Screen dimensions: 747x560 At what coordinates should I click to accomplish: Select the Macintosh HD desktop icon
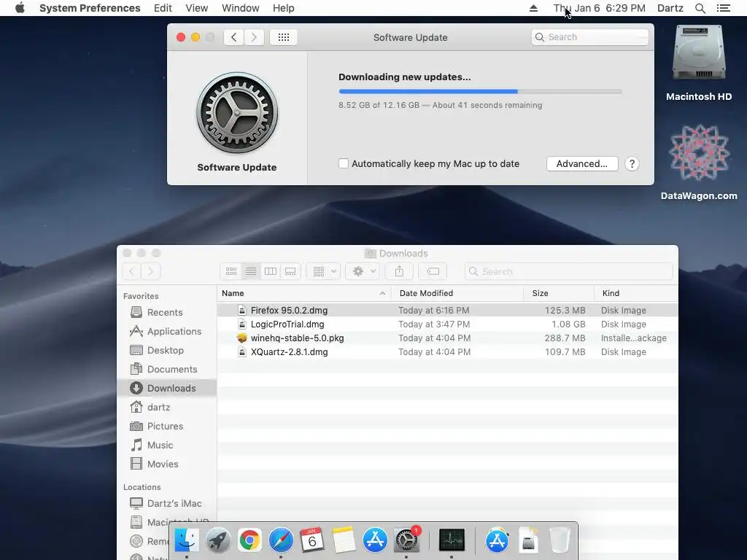tap(698, 63)
